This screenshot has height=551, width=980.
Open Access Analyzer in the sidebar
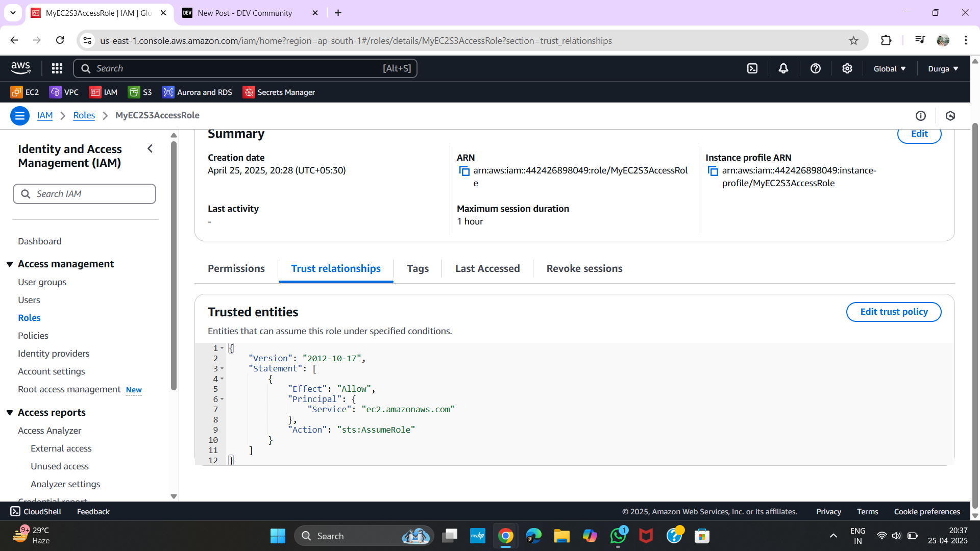(x=50, y=431)
